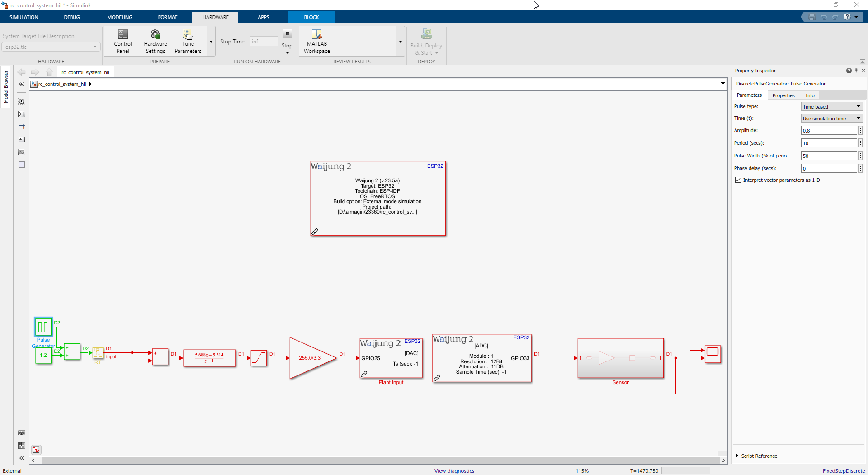Click View diagnostics link
Screen dimensions: 868x475
click(x=454, y=471)
